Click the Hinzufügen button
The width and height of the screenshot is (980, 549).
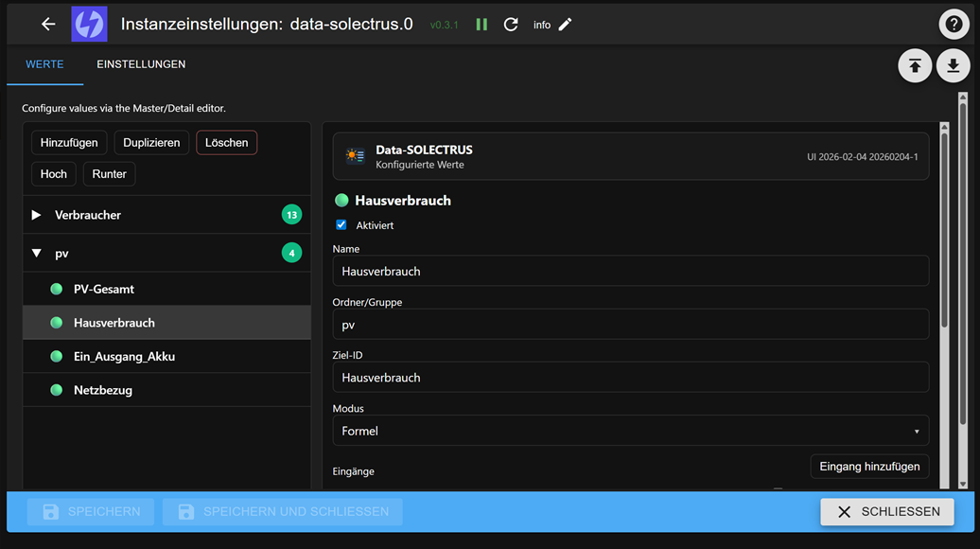69,143
